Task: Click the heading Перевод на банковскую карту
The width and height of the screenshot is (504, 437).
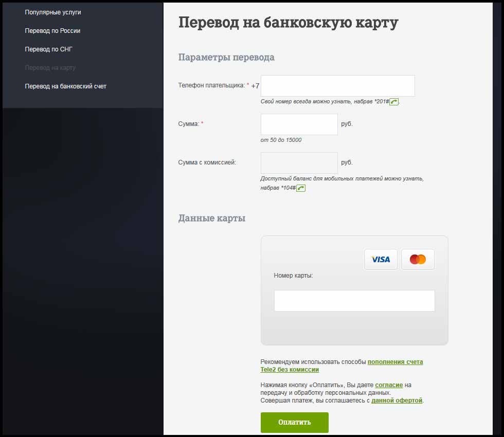Action: point(289,23)
